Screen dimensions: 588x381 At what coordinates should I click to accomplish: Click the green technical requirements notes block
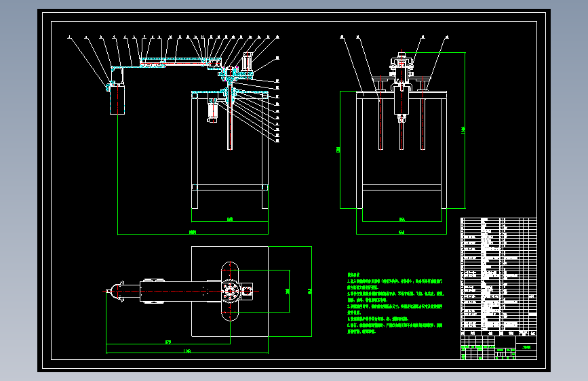pos(395,303)
